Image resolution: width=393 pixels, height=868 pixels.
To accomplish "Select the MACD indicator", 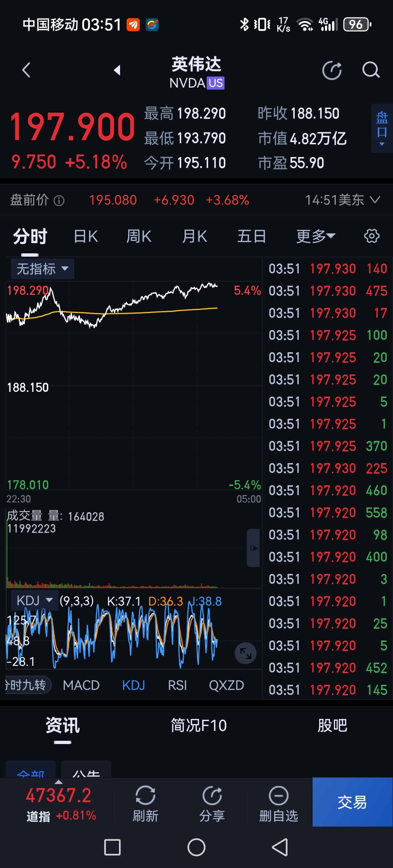I will (x=81, y=685).
